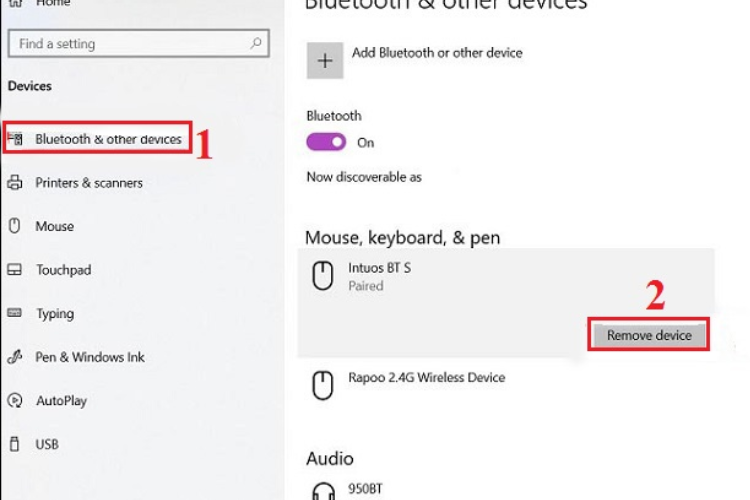Click the touchpad icon in sidebar

(14, 269)
